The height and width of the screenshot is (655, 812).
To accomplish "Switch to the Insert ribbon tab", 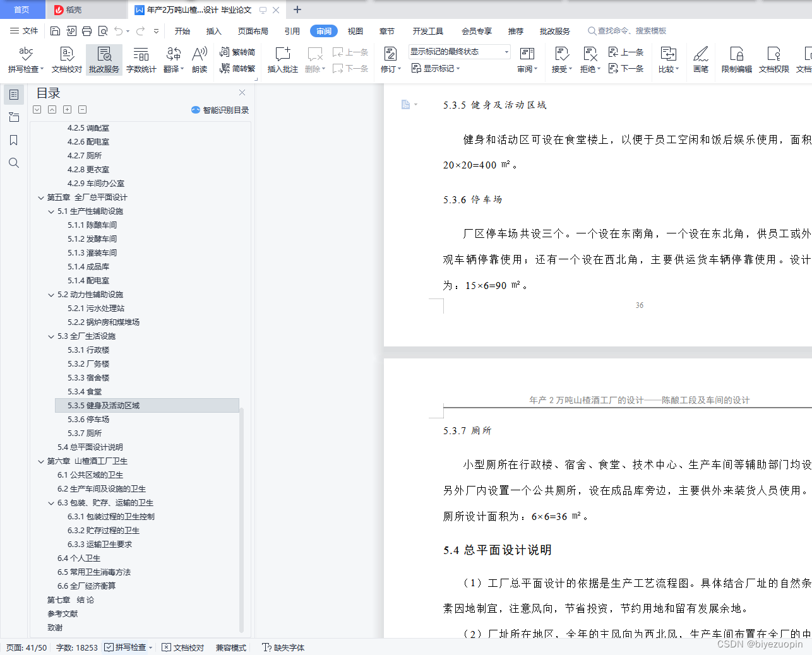I will click(214, 31).
